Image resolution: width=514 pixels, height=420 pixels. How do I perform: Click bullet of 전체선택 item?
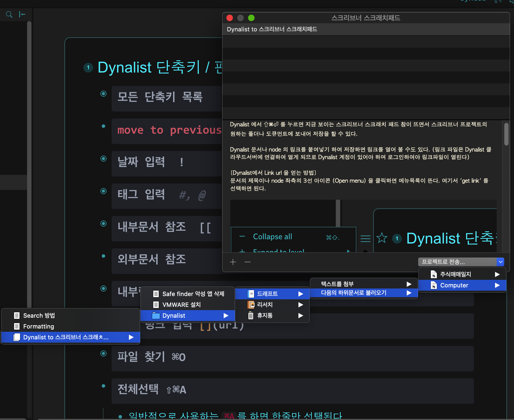(x=103, y=386)
